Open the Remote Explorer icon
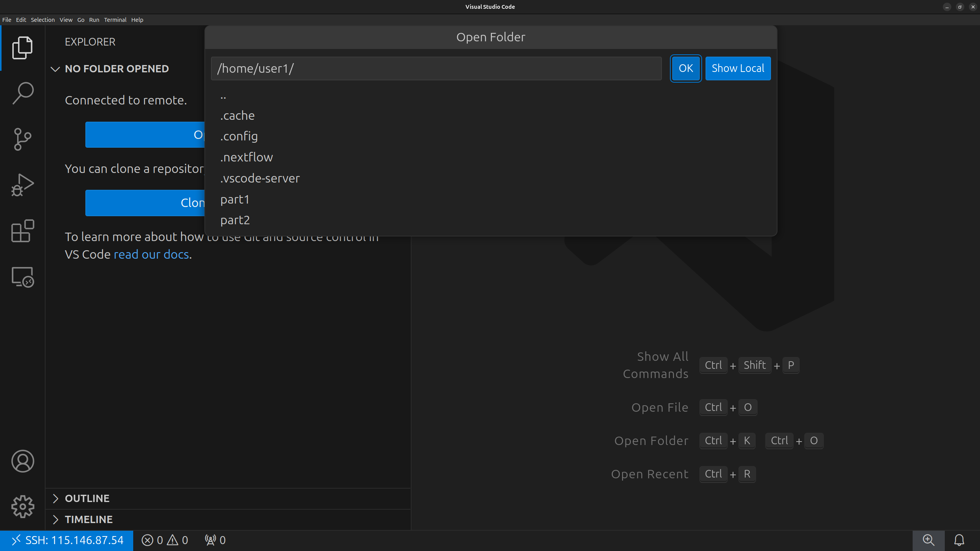 coord(23,277)
